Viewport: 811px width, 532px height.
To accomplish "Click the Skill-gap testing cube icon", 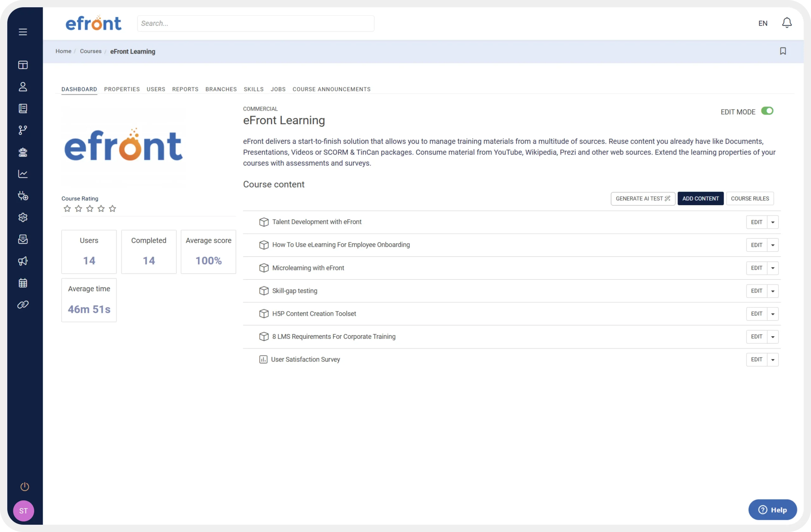I will pos(264,291).
